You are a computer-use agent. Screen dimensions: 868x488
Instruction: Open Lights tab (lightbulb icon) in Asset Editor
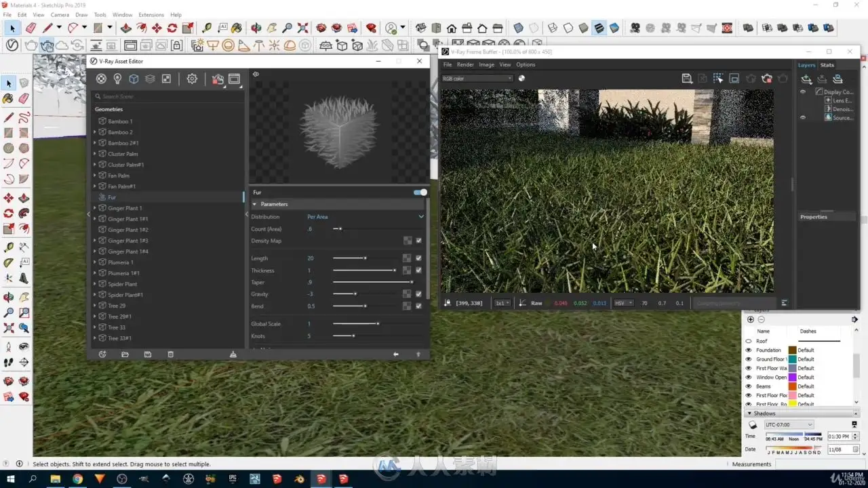117,79
